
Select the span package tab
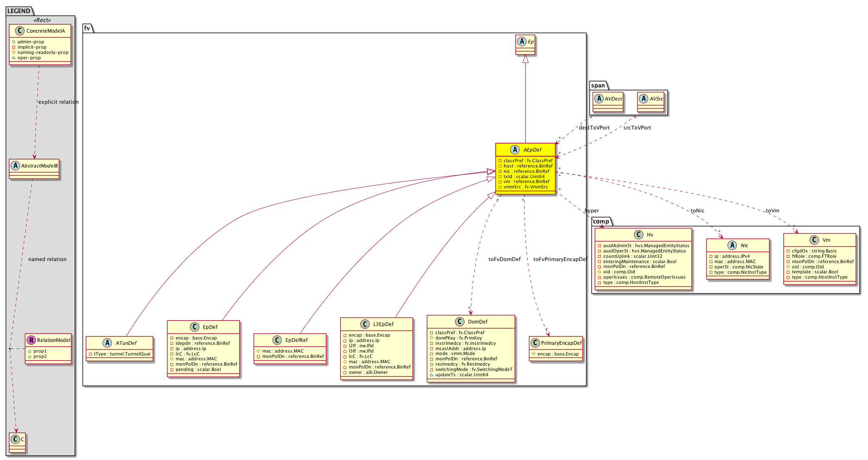598,85
